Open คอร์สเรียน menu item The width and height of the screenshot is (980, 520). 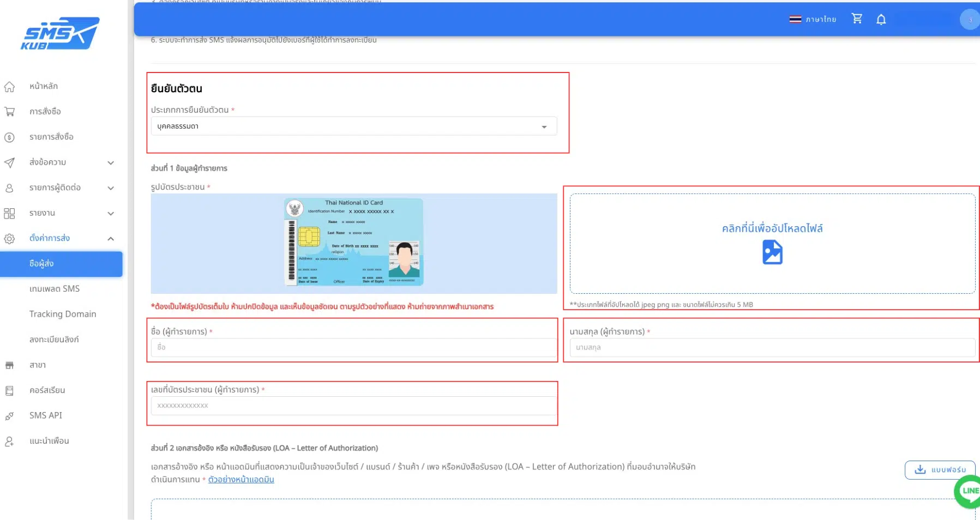[x=47, y=390]
